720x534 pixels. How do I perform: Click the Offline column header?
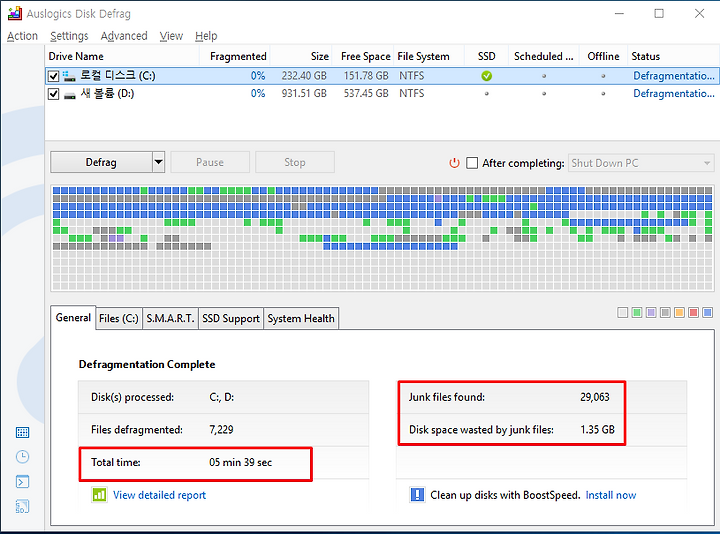coord(603,56)
